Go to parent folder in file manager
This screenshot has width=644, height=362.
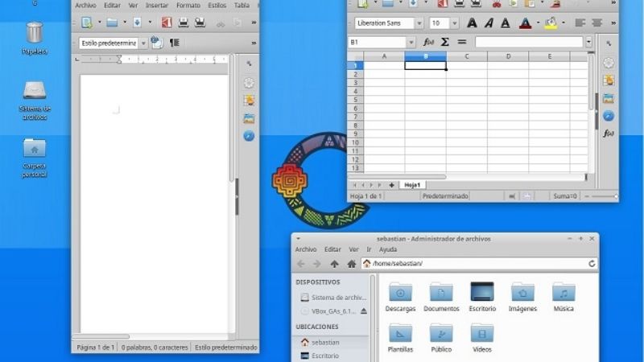[x=334, y=264]
